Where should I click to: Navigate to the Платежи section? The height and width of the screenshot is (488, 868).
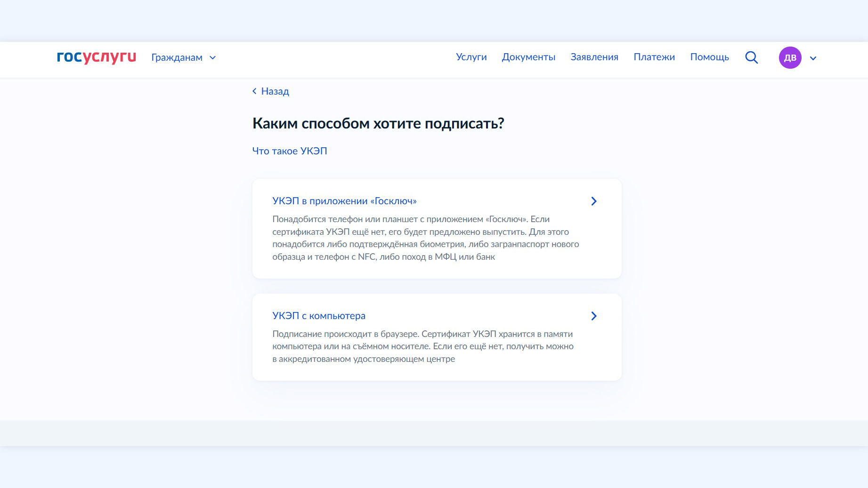(x=654, y=57)
